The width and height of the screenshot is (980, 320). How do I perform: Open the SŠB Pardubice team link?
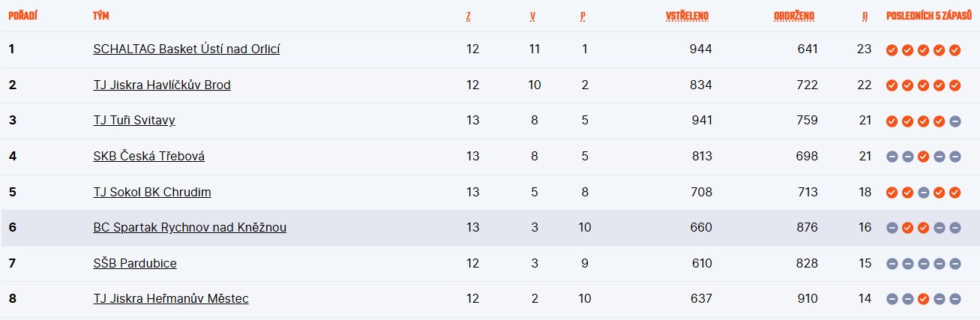(x=135, y=263)
